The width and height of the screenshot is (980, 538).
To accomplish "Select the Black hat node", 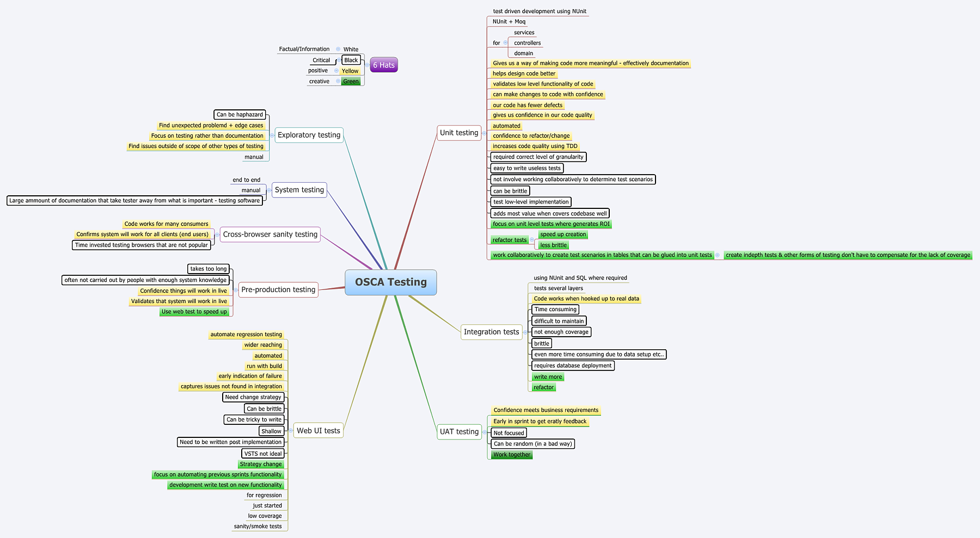I will (x=351, y=60).
